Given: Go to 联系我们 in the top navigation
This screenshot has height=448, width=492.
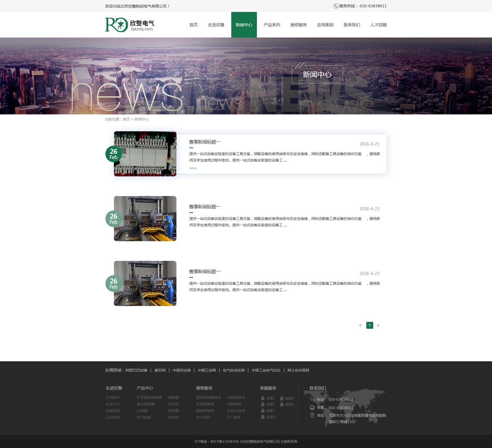Looking at the screenshot, I should (x=352, y=25).
